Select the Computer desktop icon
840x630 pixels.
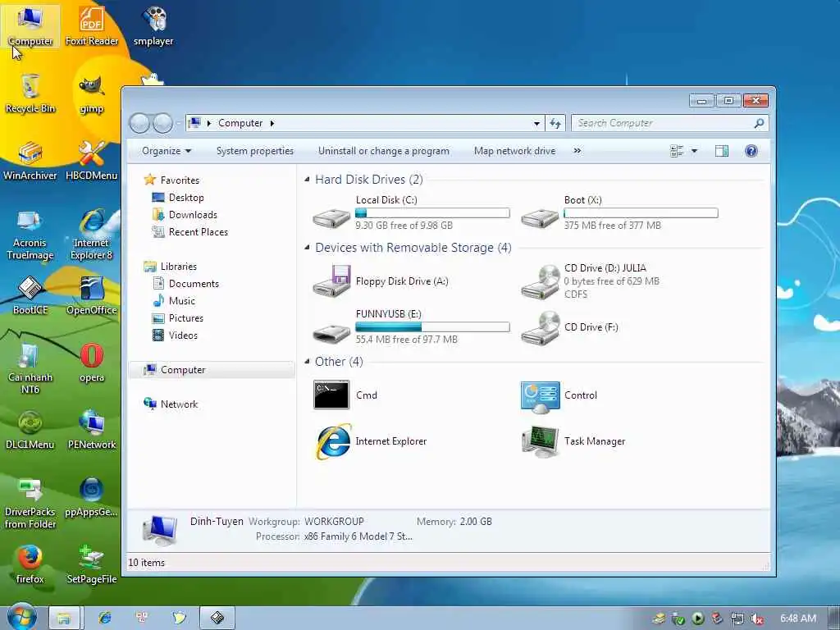coord(30,27)
